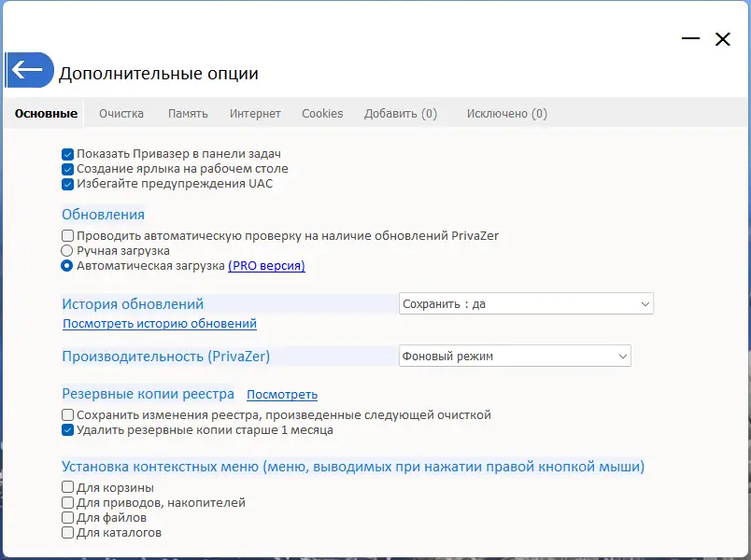751x560 pixels.
Task: Enable Для корзины context menu option
Action: 66,486
